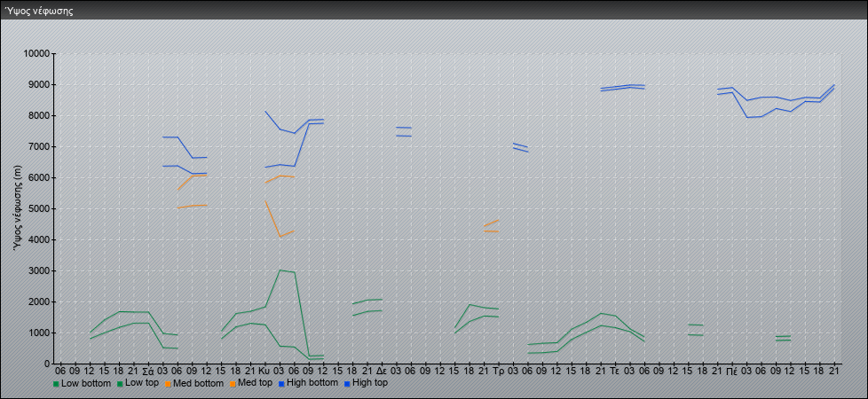Toggle the High top legend entry

[x=367, y=383]
